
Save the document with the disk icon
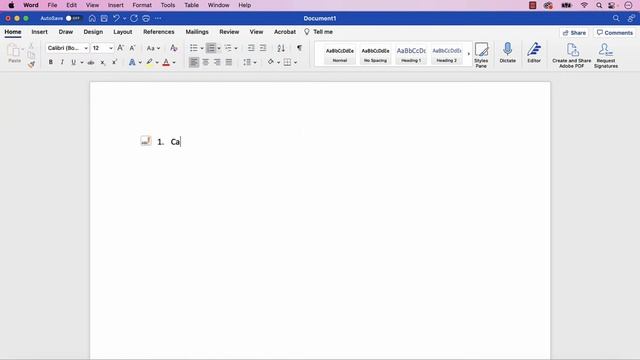104,18
